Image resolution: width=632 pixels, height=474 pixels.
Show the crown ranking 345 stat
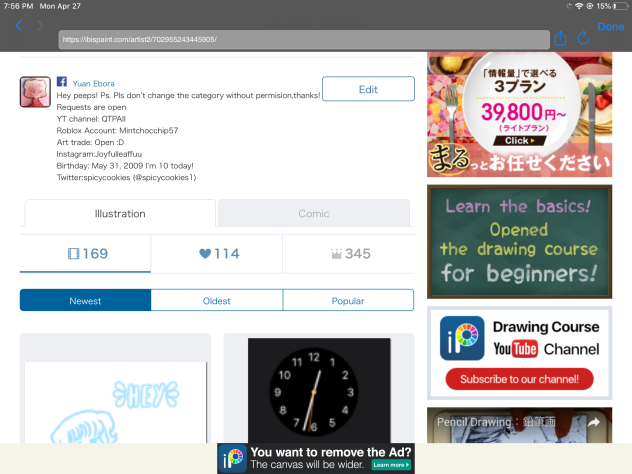(x=349, y=254)
